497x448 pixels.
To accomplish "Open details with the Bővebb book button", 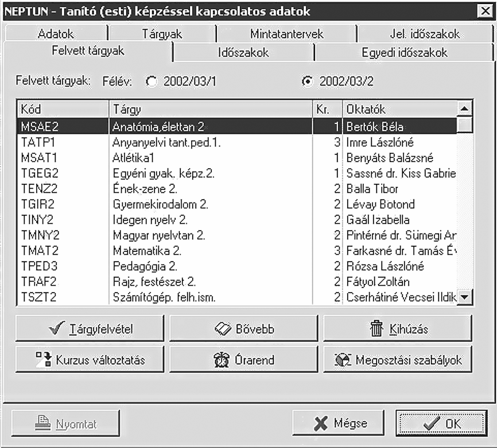I will 243,328.
